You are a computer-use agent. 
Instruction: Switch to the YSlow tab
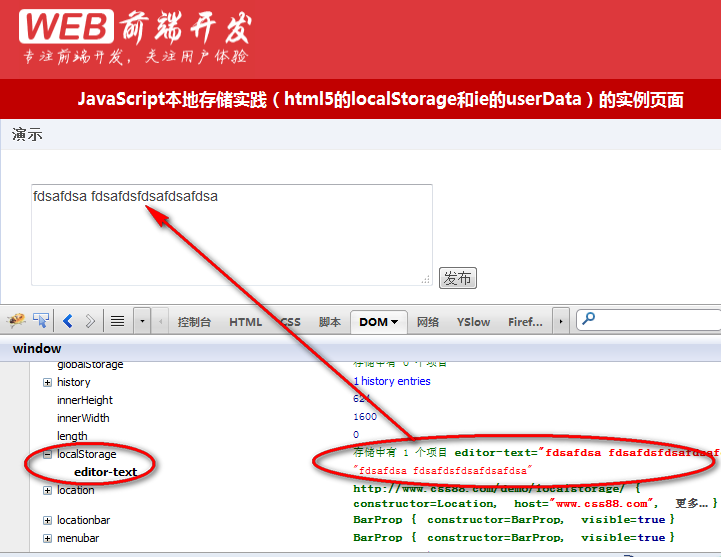[473, 322]
